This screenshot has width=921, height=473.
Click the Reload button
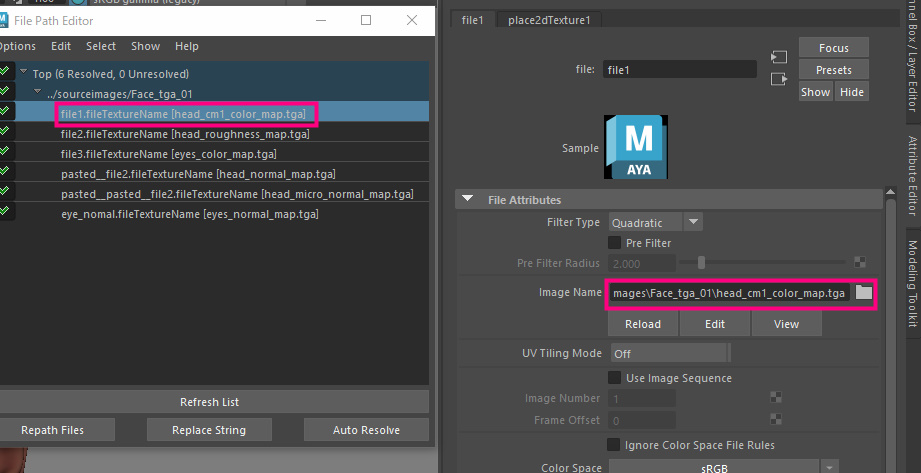(x=643, y=324)
